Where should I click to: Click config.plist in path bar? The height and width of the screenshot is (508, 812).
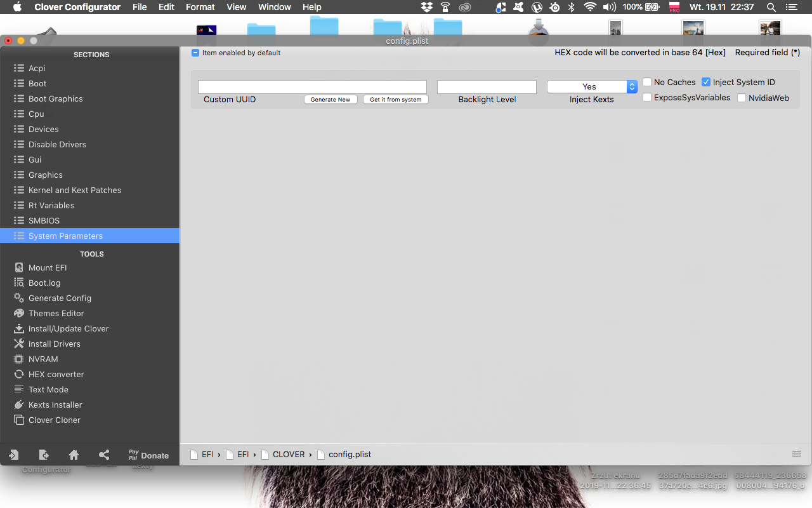click(x=343, y=454)
